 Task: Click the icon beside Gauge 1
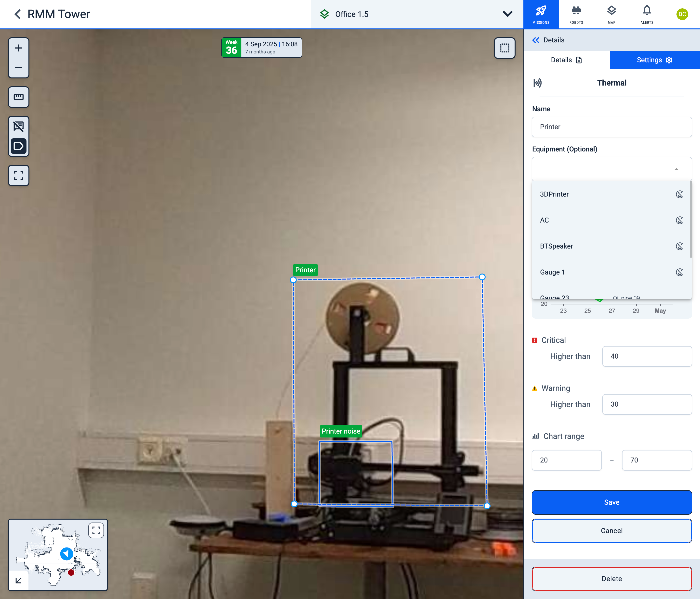(x=679, y=272)
